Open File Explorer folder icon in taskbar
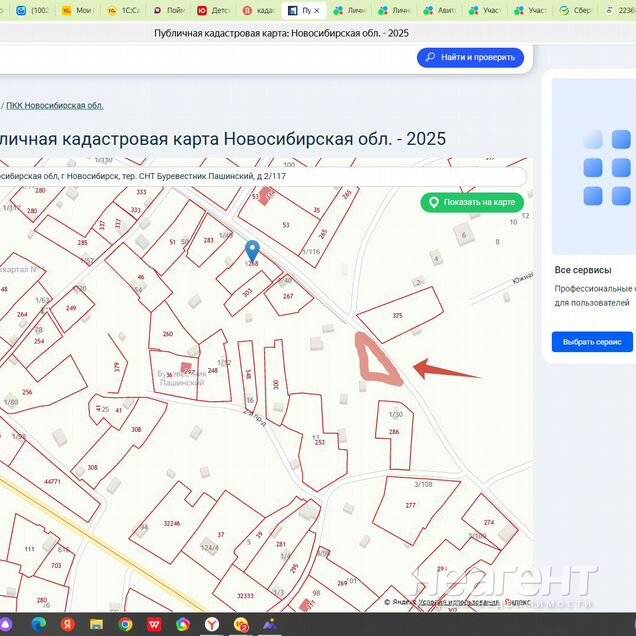Viewport: 636px width, 636px height. coord(97,624)
